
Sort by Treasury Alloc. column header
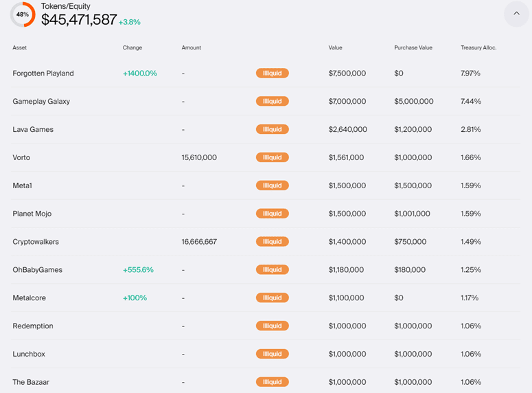point(478,47)
